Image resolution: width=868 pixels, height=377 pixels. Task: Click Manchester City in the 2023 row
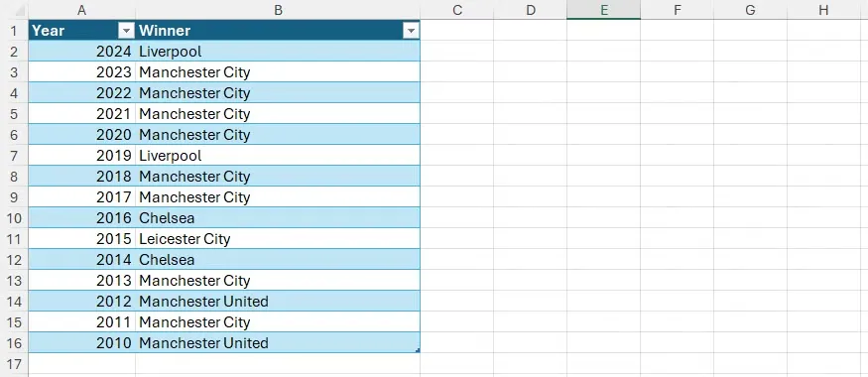pyautogui.click(x=278, y=72)
